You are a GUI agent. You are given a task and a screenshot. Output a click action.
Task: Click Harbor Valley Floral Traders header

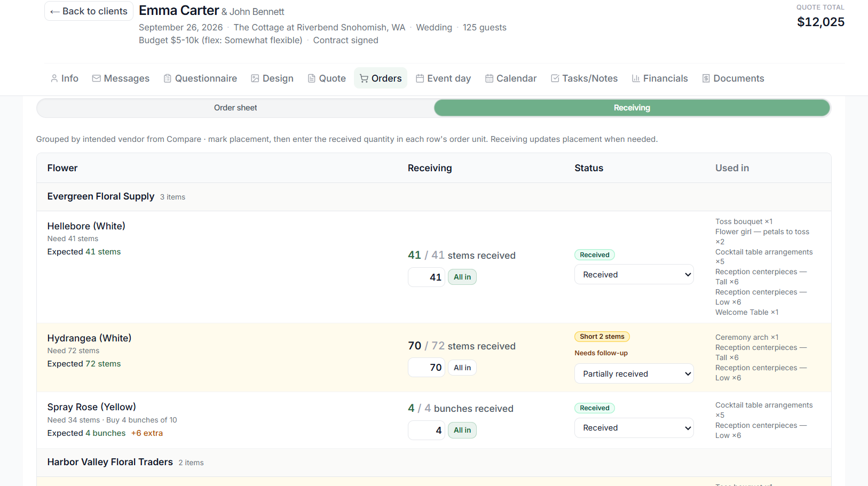click(433, 463)
